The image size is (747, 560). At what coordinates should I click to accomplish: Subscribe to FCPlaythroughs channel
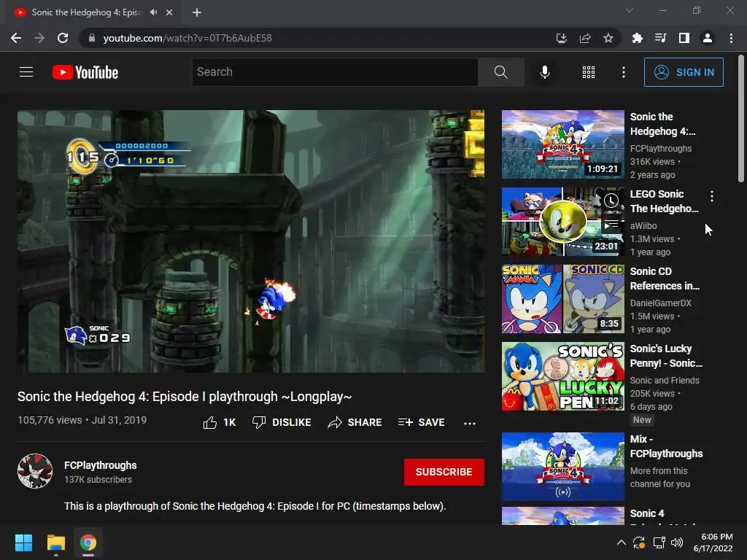point(444,472)
